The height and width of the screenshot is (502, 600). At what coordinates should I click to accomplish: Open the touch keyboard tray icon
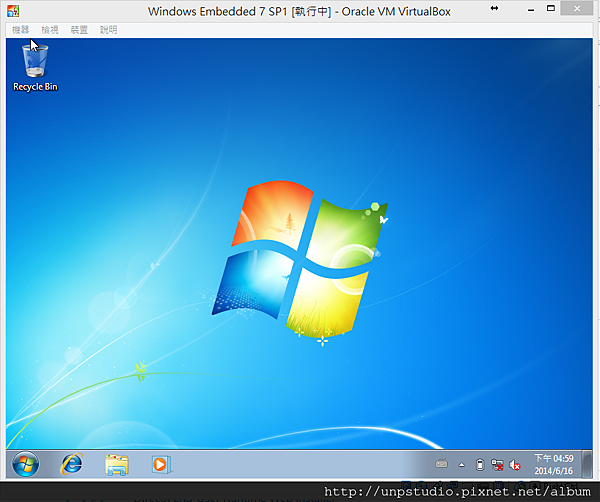[x=442, y=464]
